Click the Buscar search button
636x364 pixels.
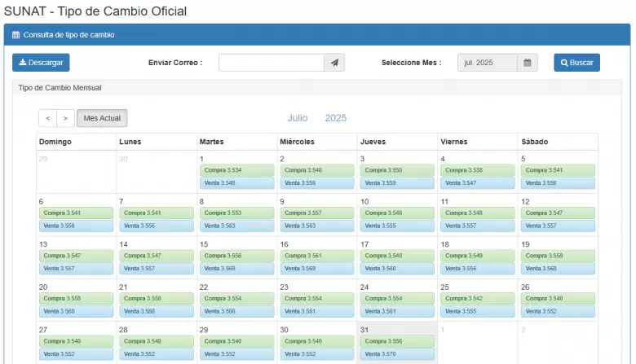click(576, 63)
